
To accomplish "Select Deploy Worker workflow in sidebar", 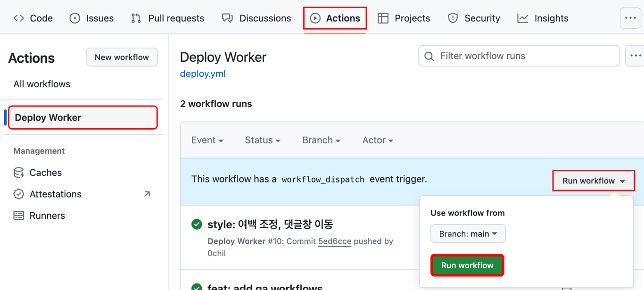I will click(83, 117).
